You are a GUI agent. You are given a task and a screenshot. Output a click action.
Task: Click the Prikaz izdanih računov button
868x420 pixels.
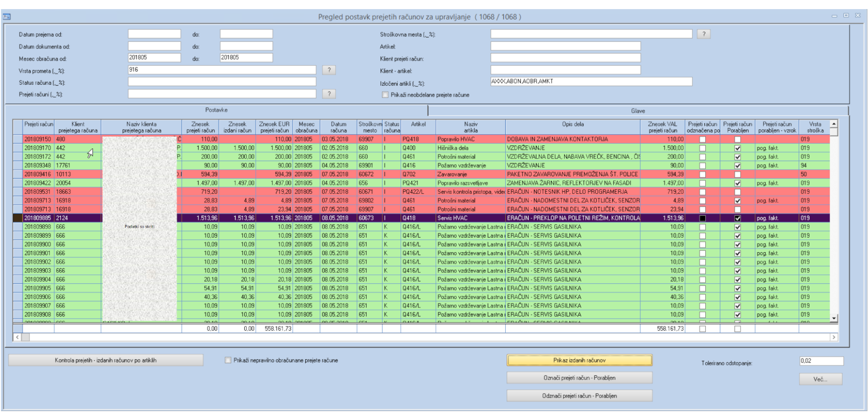tap(579, 360)
